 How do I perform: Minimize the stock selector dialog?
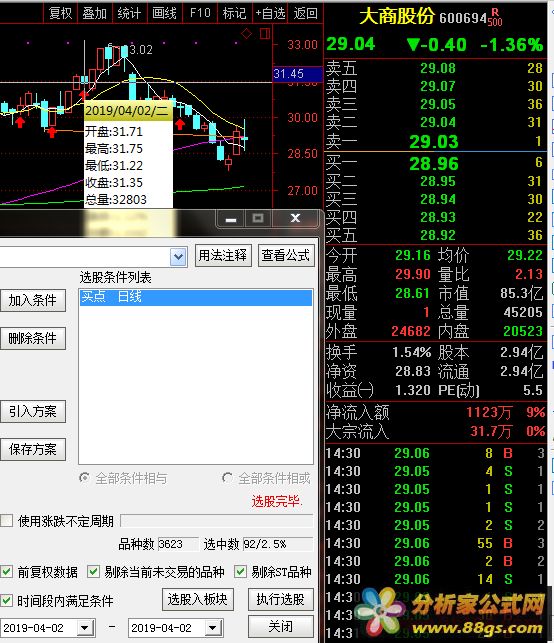pyautogui.click(x=230, y=219)
